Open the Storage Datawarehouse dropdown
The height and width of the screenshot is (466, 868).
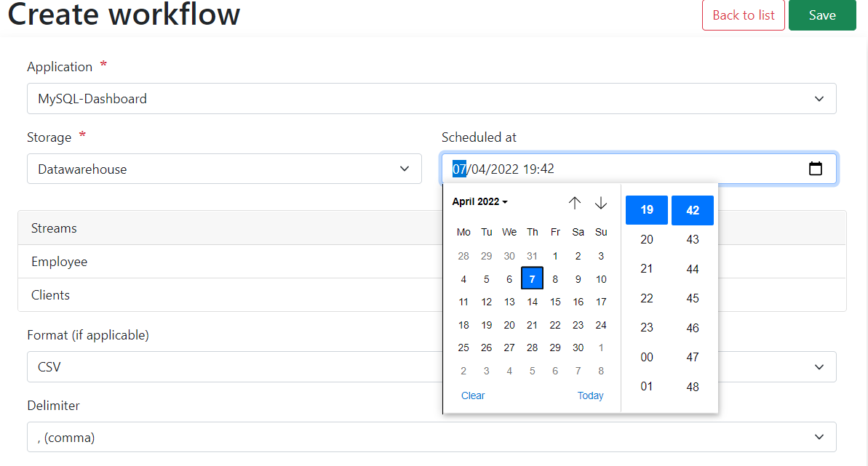[x=224, y=169]
